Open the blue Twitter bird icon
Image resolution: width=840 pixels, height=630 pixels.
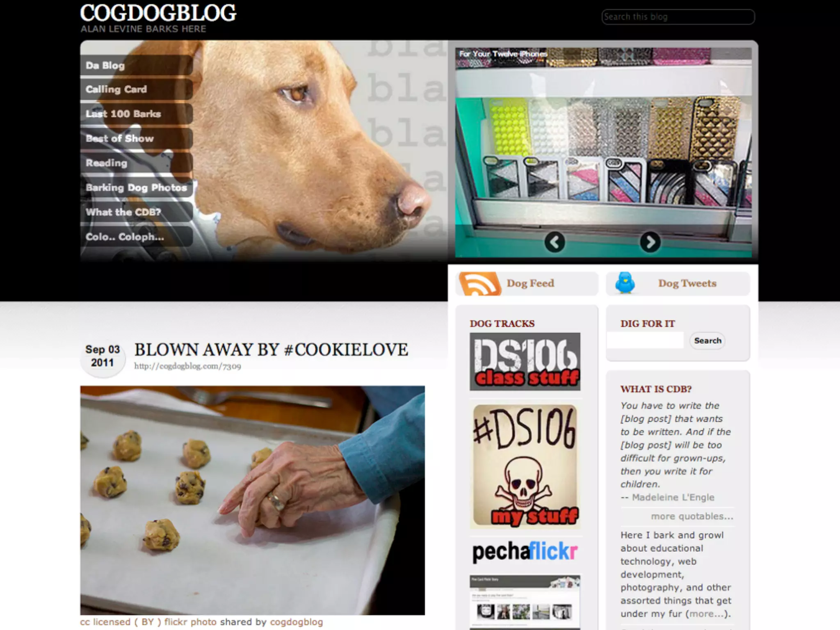pyautogui.click(x=625, y=283)
